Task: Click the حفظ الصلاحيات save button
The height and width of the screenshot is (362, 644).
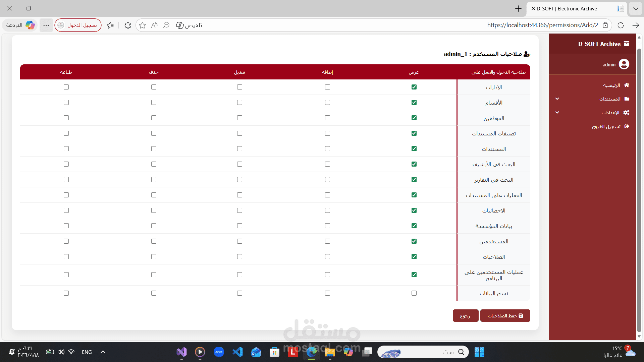Action: point(505,316)
